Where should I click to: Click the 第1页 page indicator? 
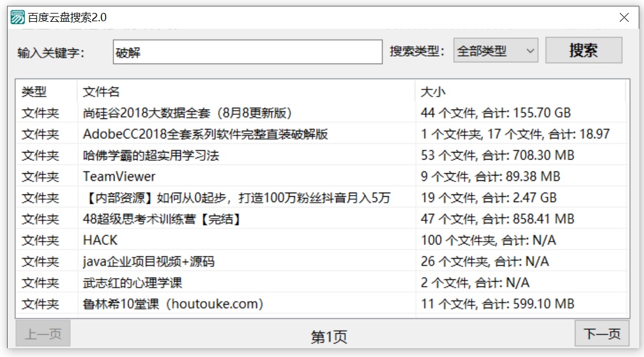[329, 337]
